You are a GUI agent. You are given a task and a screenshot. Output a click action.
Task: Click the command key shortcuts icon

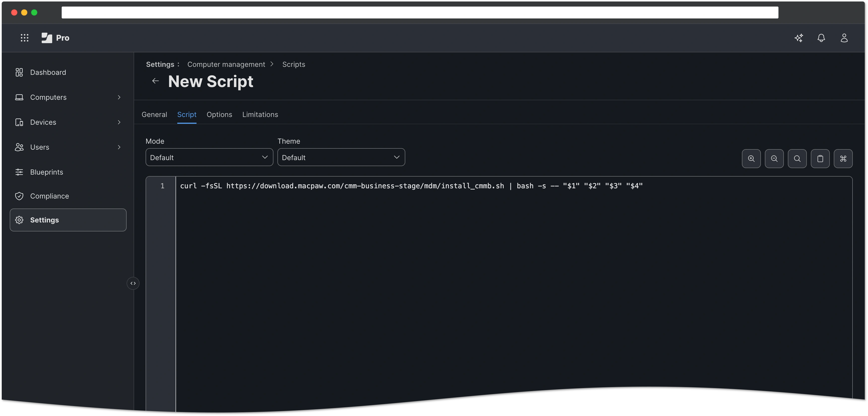click(x=843, y=159)
